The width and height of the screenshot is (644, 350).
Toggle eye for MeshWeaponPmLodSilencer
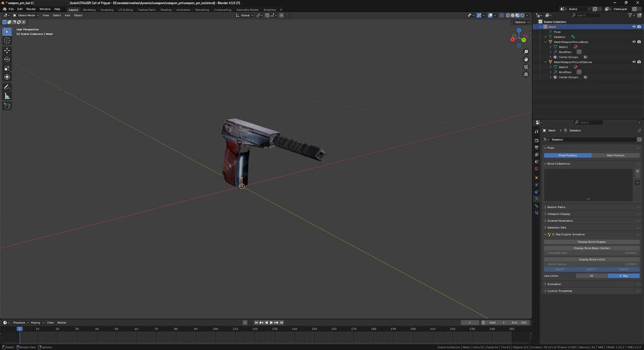(x=634, y=62)
